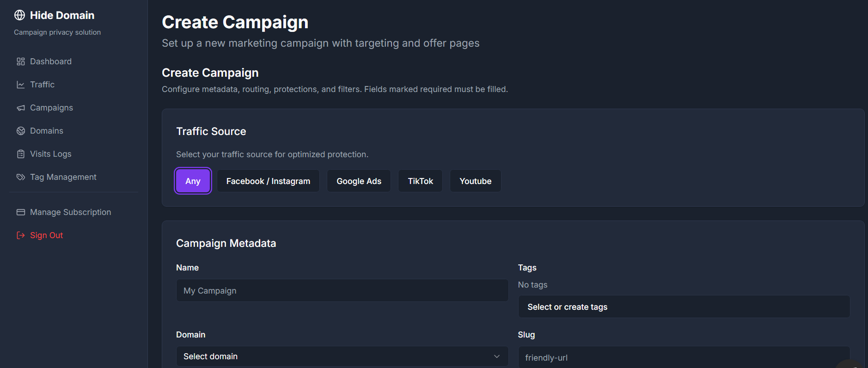The image size is (868, 368).
Task: Click the Traffic chart icon in sidebar
Action: tap(21, 85)
